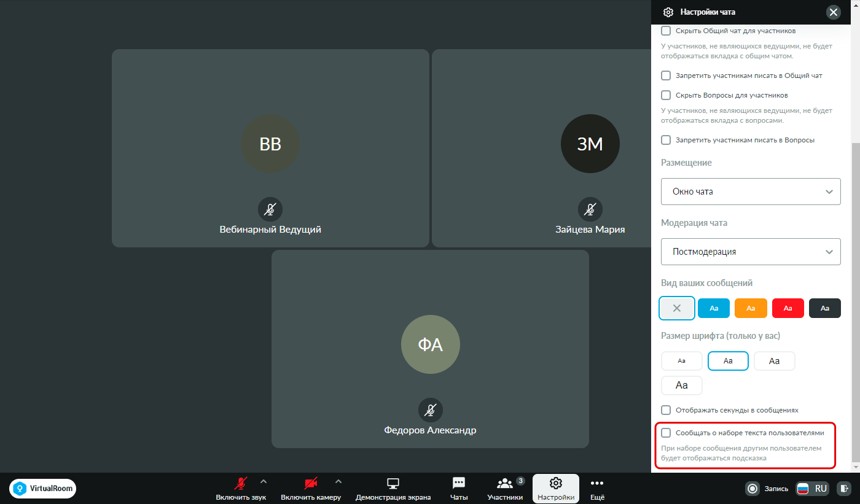Select the blue message color swatch

point(714,308)
